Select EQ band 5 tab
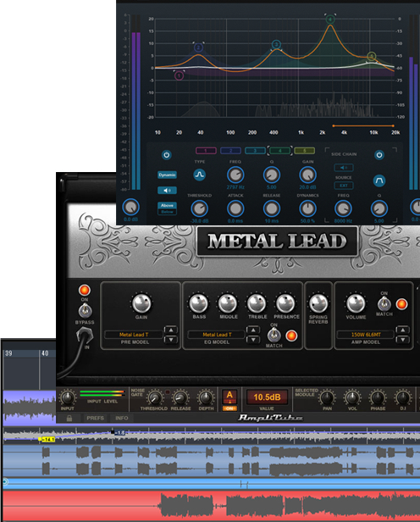Viewport: 420px width, 522px height. [304, 151]
